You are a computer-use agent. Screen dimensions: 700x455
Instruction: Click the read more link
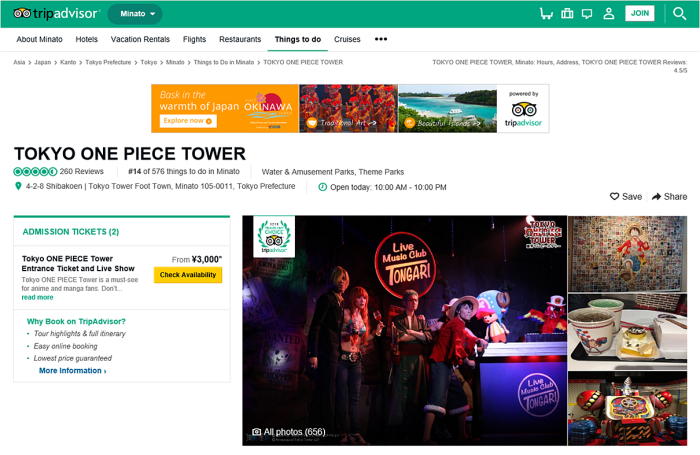tap(38, 297)
